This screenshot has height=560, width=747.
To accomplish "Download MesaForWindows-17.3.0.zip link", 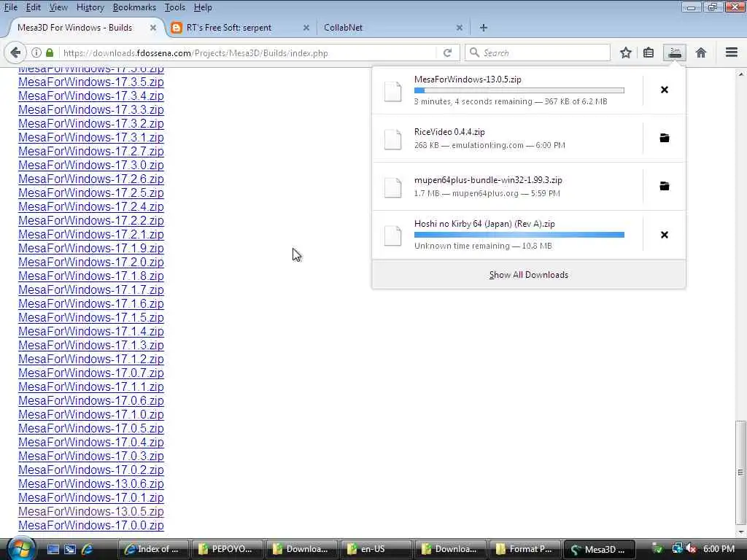I will point(91,165).
